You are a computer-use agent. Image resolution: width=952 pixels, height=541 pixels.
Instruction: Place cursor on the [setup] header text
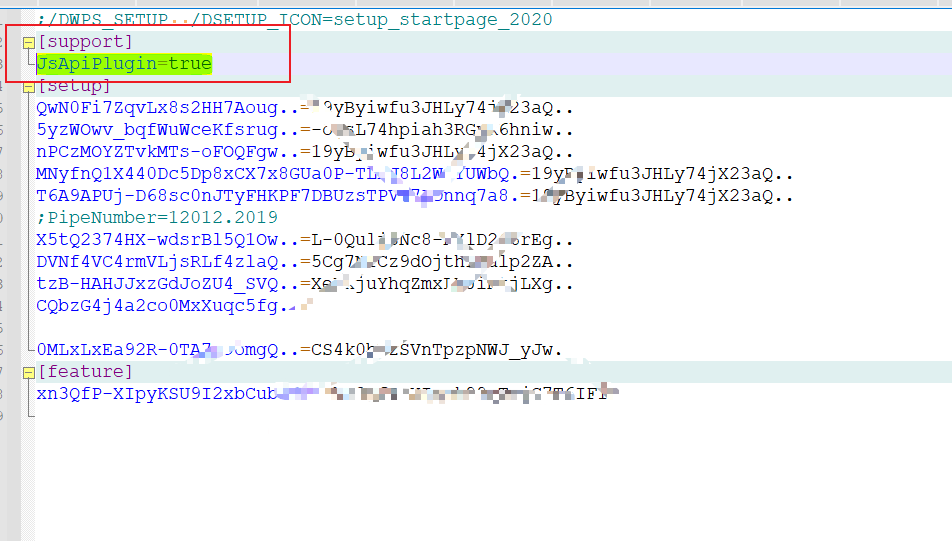click(x=74, y=86)
